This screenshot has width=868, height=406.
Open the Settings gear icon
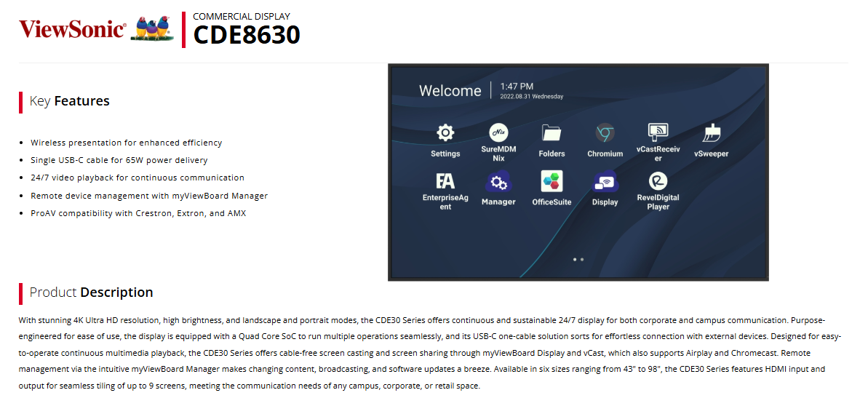[445, 133]
